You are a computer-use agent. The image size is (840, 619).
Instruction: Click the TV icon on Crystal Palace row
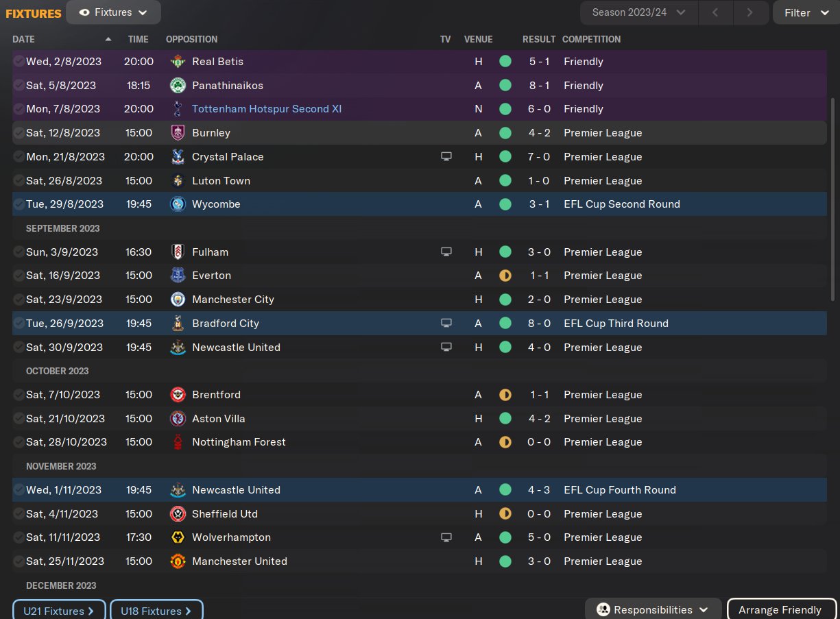(x=446, y=157)
